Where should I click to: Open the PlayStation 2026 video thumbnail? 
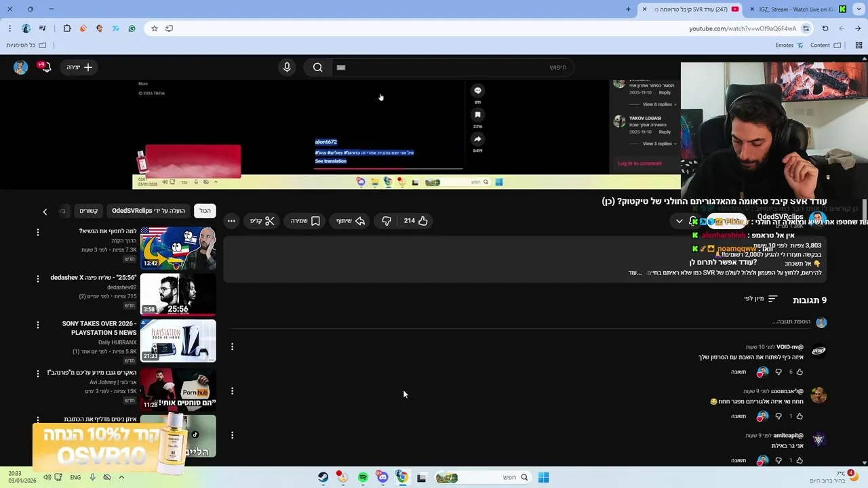click(178, 341)
